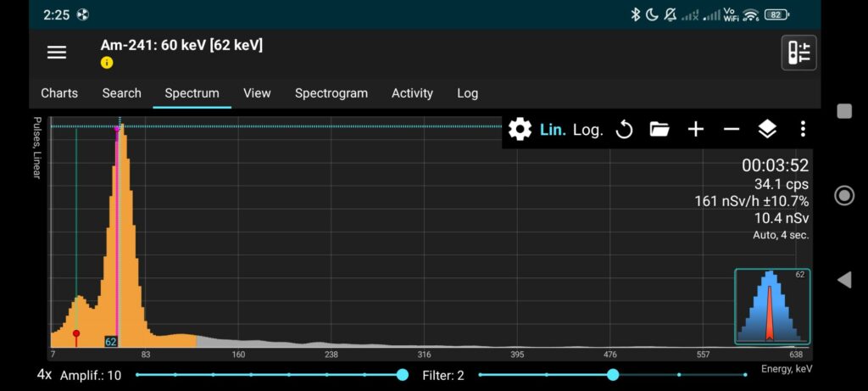Open the layers overlay icon
868x391 pixels.
(766, 130)
